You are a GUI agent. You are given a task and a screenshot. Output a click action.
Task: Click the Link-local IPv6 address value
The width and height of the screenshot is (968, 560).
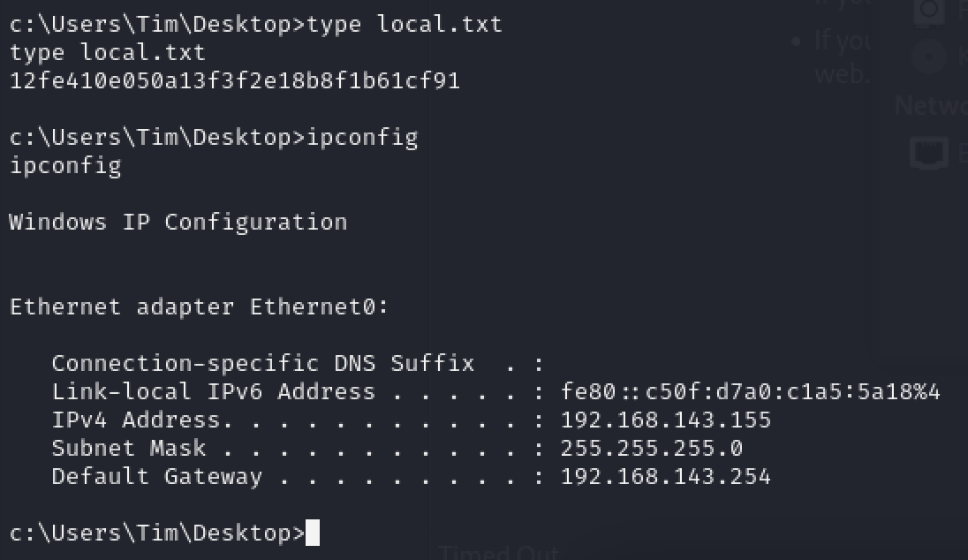750,392
